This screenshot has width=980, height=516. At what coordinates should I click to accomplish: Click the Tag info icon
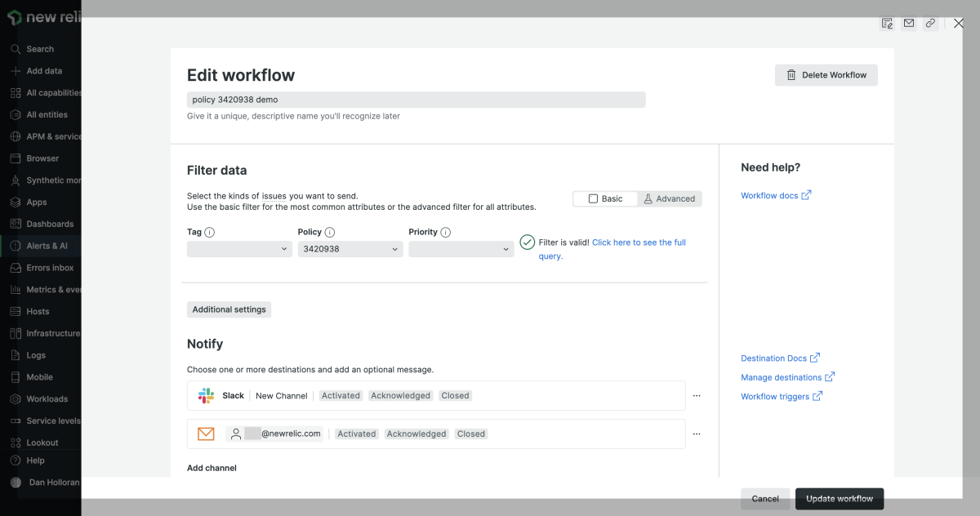[x=210, y=233]
